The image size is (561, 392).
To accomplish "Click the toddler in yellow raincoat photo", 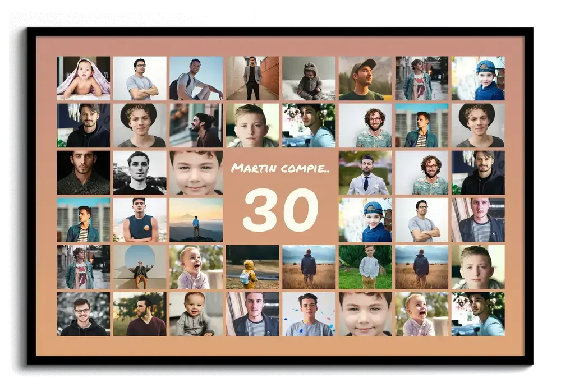I will coord(252,267).
